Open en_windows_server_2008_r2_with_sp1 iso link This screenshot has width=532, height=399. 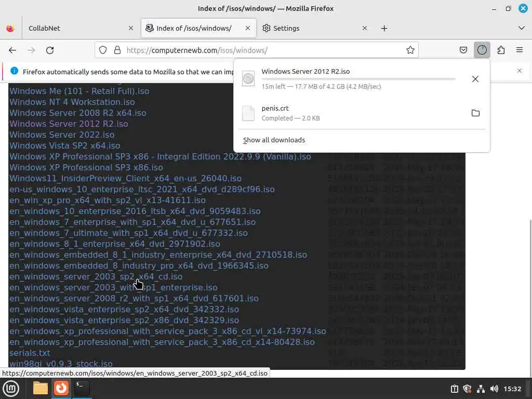[134, 298]
